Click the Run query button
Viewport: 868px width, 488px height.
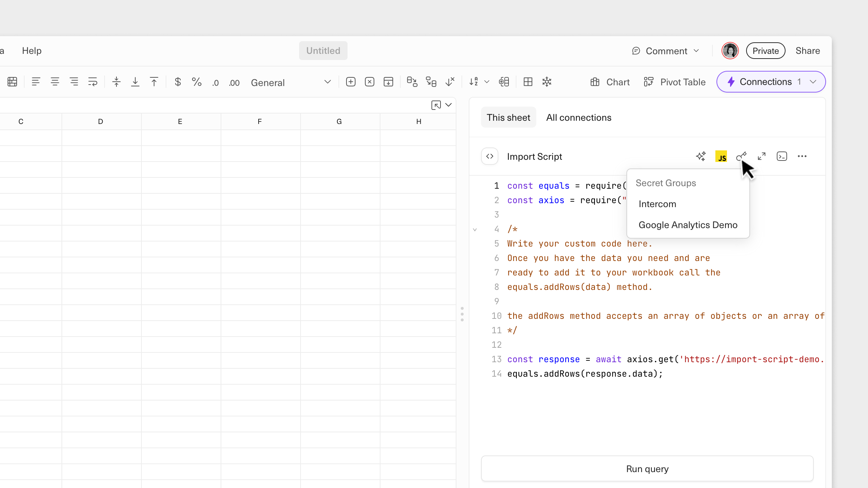click(x=647, y=469)
